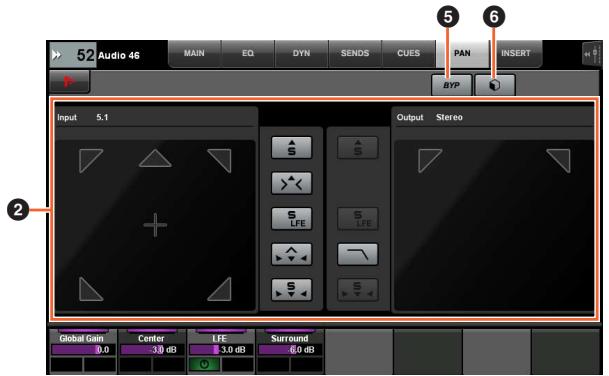Screen dimensions: 609x376
Task: Toggle the green LFE power button
Action: coord(204,364)
